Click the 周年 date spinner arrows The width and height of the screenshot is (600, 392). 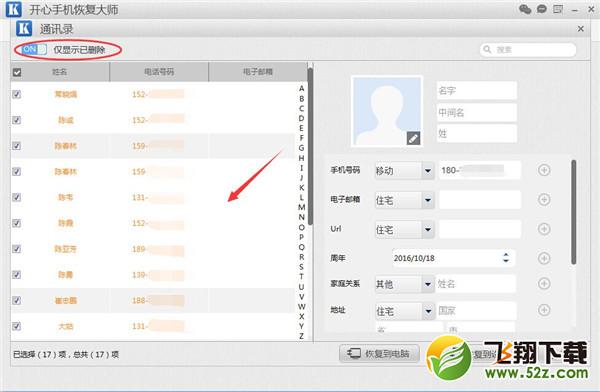coord(506,258)
